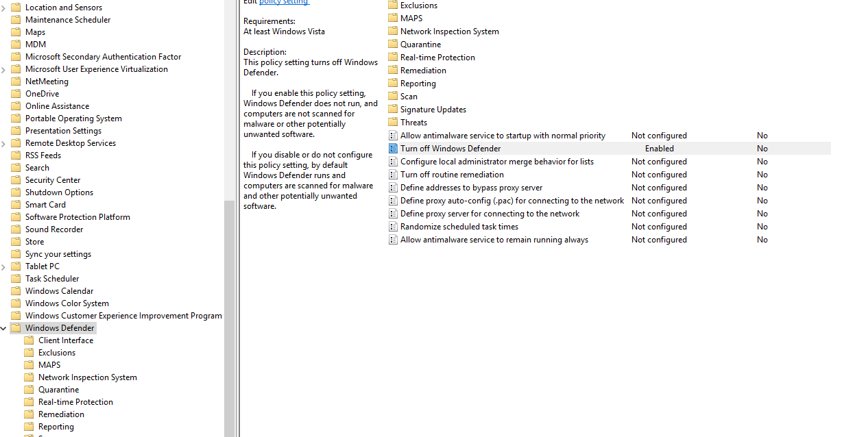The height and width of the screenshot is (437, 868).
Task: Select the Exclusions subfolder under Windows Defender tree
Action: click(57, 353)
